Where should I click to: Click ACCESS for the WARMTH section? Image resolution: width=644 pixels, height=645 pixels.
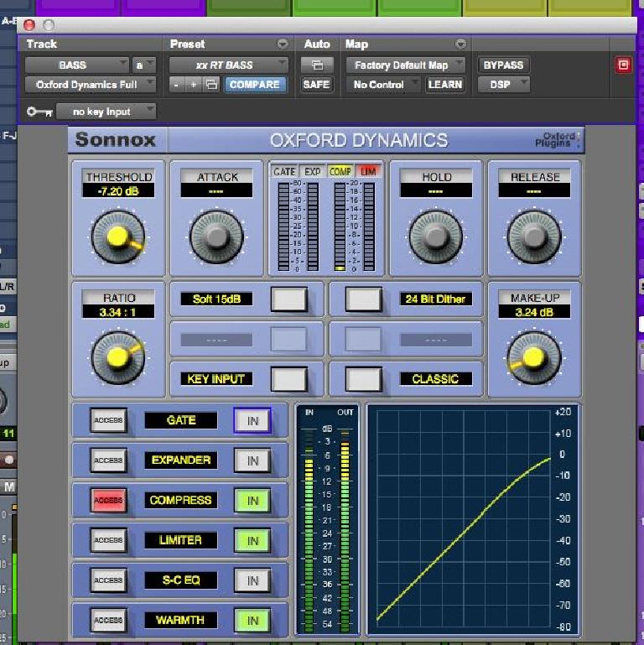pos(108,620)
